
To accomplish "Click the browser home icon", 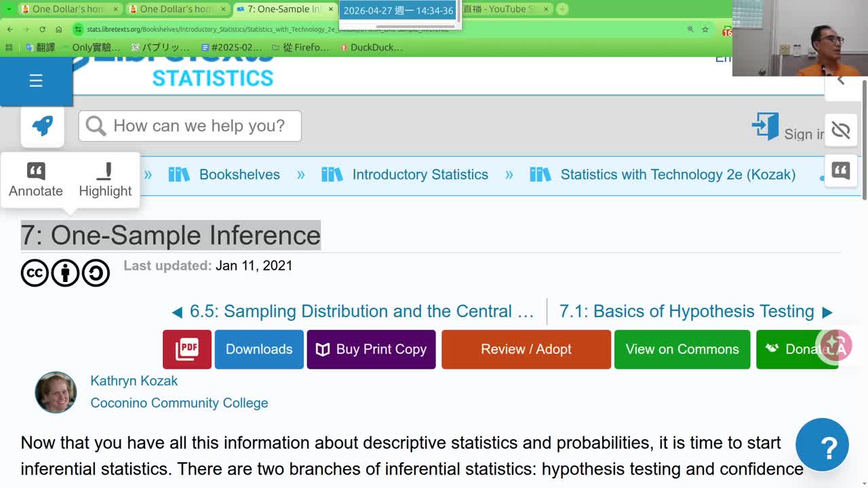I will 59,30.
